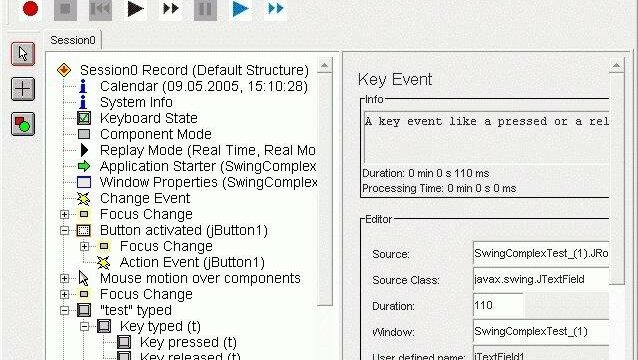Click the key icon beside Key pressed (t)
The height and width of the screenshot is (360, 638).
(124, 343)
